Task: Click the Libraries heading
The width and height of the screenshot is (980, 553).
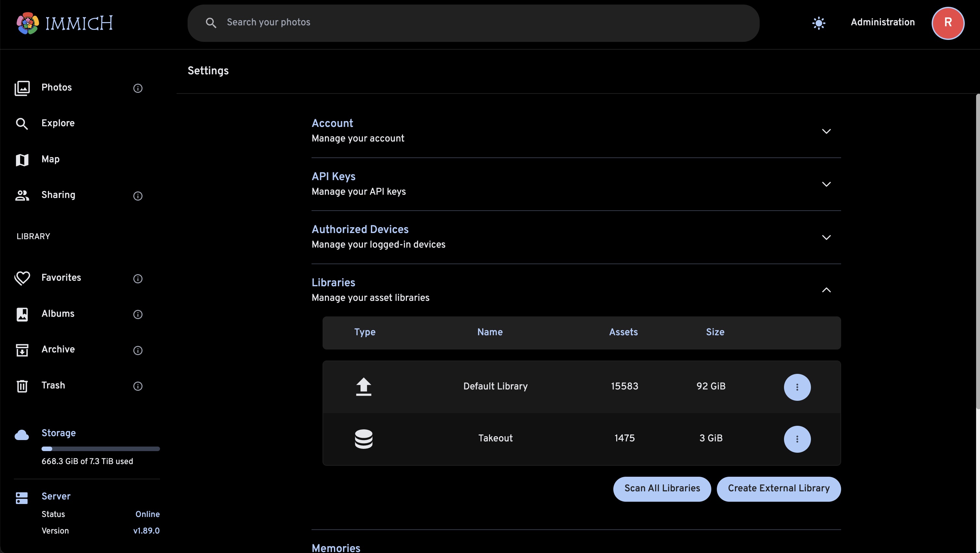Action: click(x=333, y=282)
